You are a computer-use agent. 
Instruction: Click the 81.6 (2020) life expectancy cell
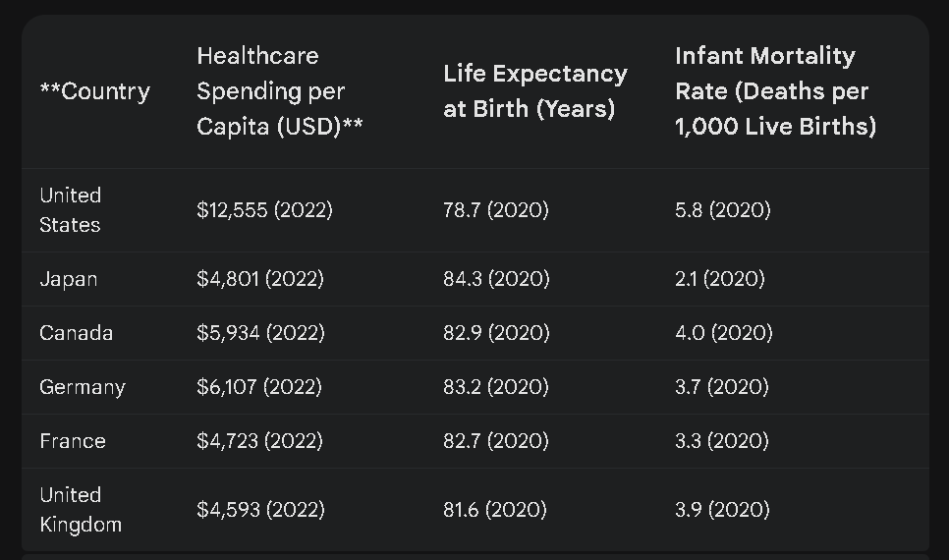point(494,509)
